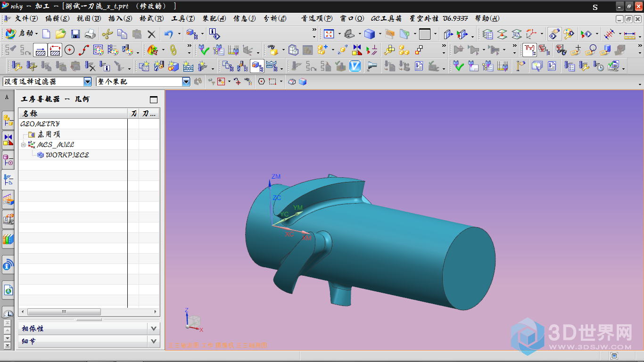
Task: Save the part with the floppy disk icon
Action: click(x=75, y=34)
